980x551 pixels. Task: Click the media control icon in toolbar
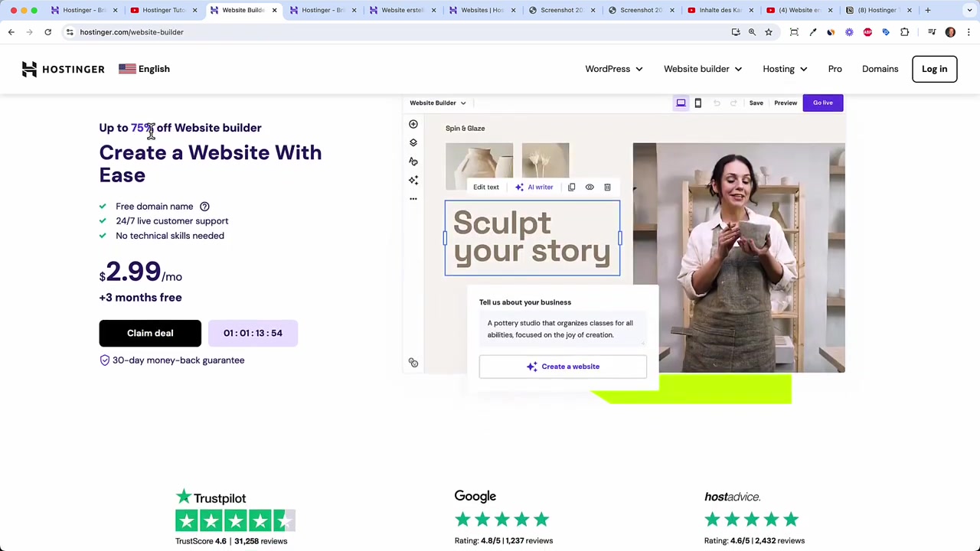tap(932, 32)
